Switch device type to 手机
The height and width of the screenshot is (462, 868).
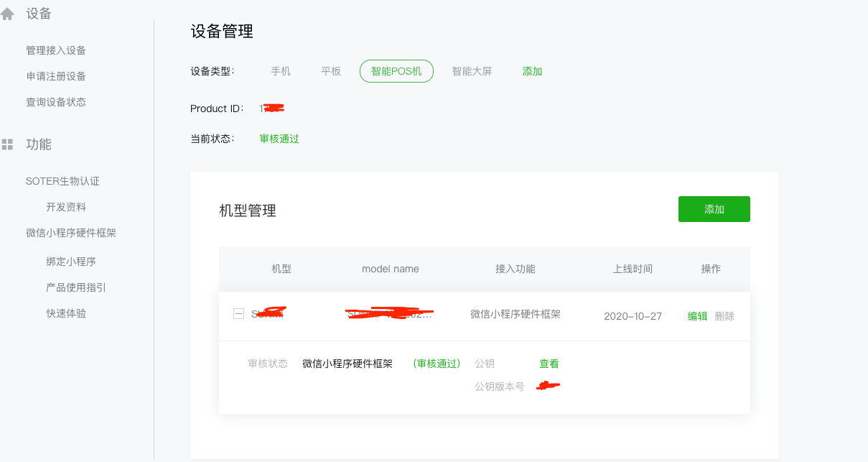tap(281, 71)
